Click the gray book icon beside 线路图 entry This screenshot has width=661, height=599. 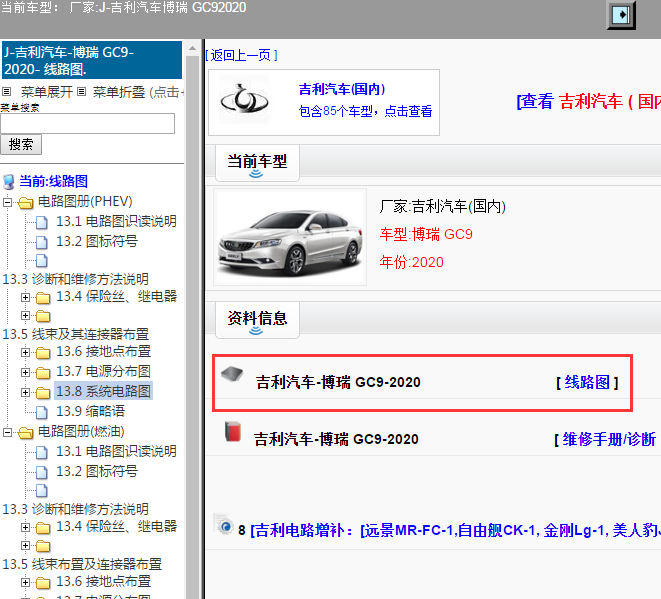pyautogui.click(x=232, y=373)
